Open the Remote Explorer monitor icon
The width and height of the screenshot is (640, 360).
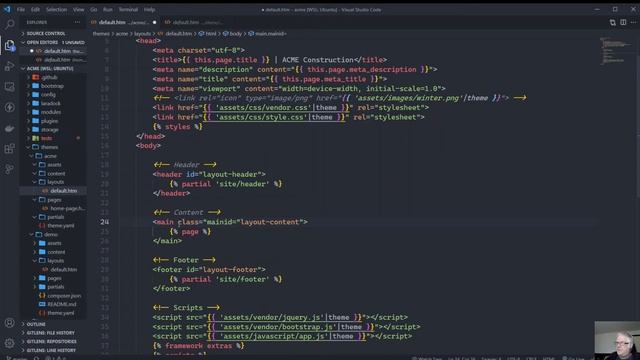click(9, 87)
